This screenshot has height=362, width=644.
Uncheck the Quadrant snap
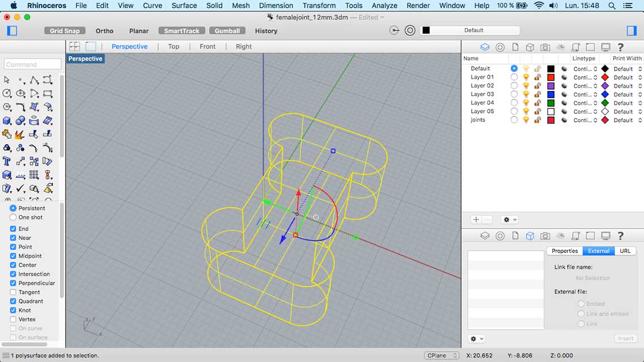(x=13, y=301)
